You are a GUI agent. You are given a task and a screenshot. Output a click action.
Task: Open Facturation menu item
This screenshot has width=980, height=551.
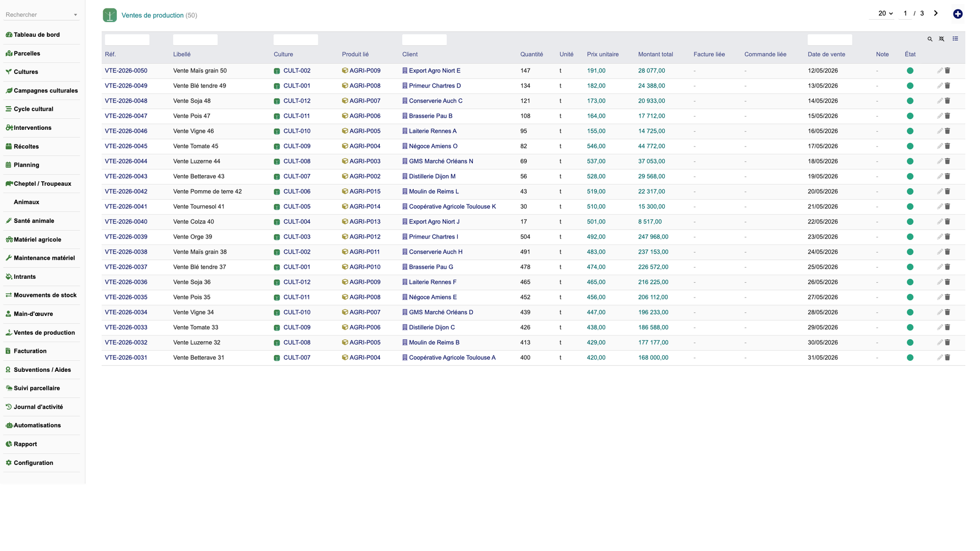pyautogui.click(x=30, y=351)
